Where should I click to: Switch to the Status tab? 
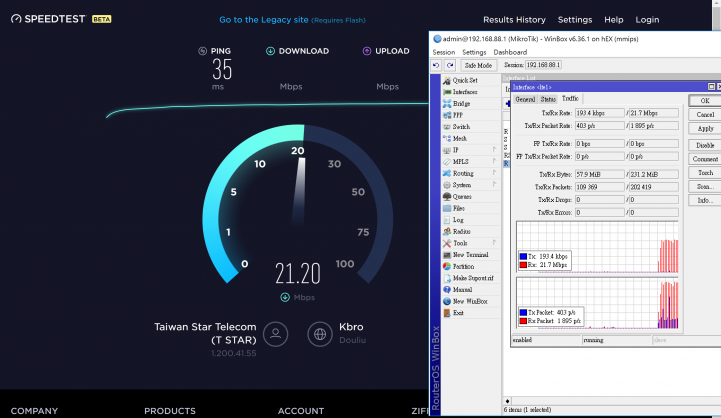[548, 99]
